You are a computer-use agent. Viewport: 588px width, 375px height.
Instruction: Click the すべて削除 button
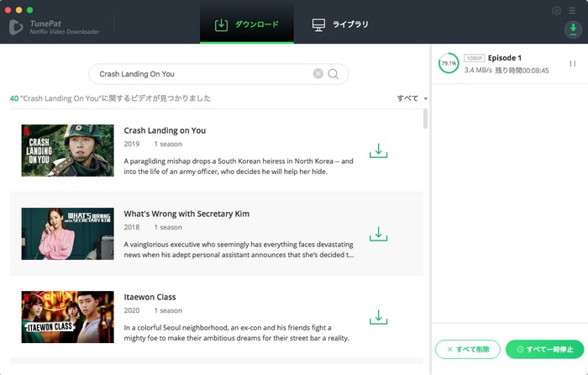click(x=468, y=349)
